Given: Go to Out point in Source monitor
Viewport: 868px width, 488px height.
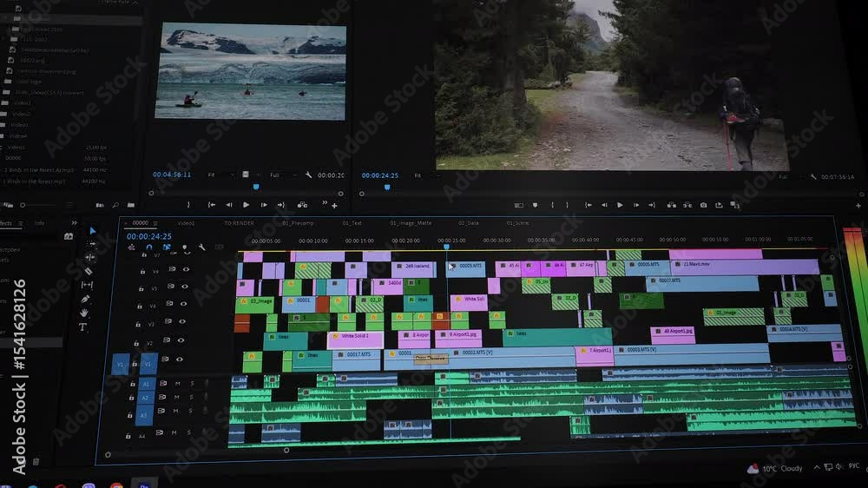Looking at the screenshot, I should (x=281, y=205).
